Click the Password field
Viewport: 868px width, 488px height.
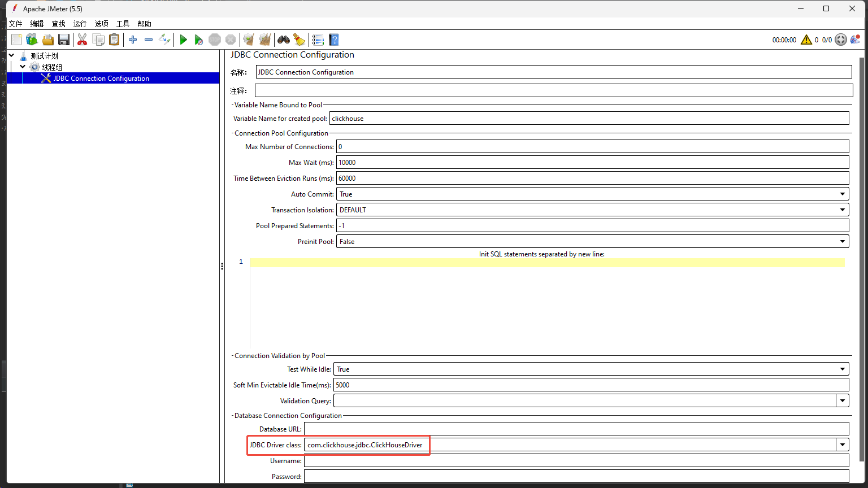(x=576, y=476)
